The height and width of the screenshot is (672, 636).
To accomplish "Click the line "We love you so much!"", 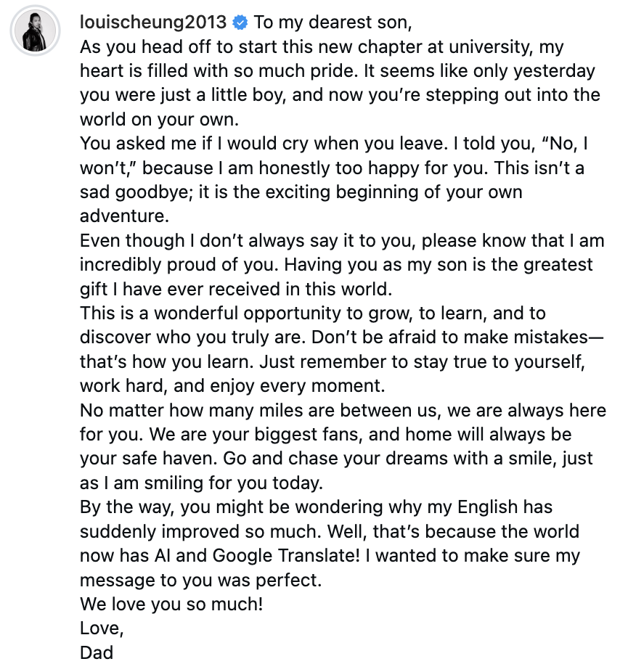I will [171, 605].
